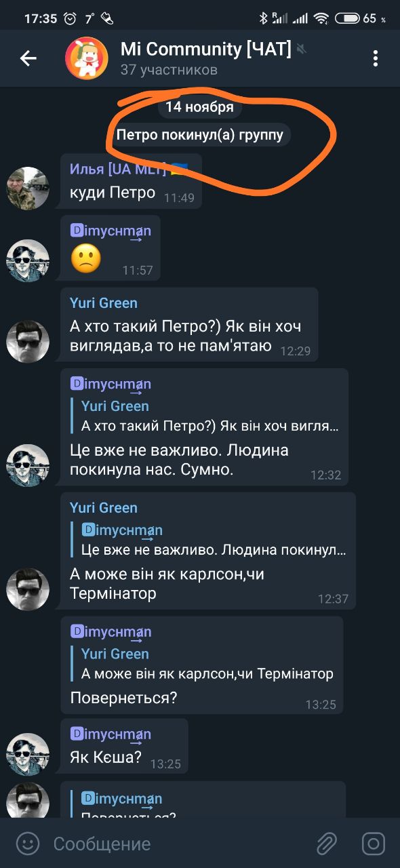Tap Dimychman avatar beside sad emoji message

click(x=28, y=260)
